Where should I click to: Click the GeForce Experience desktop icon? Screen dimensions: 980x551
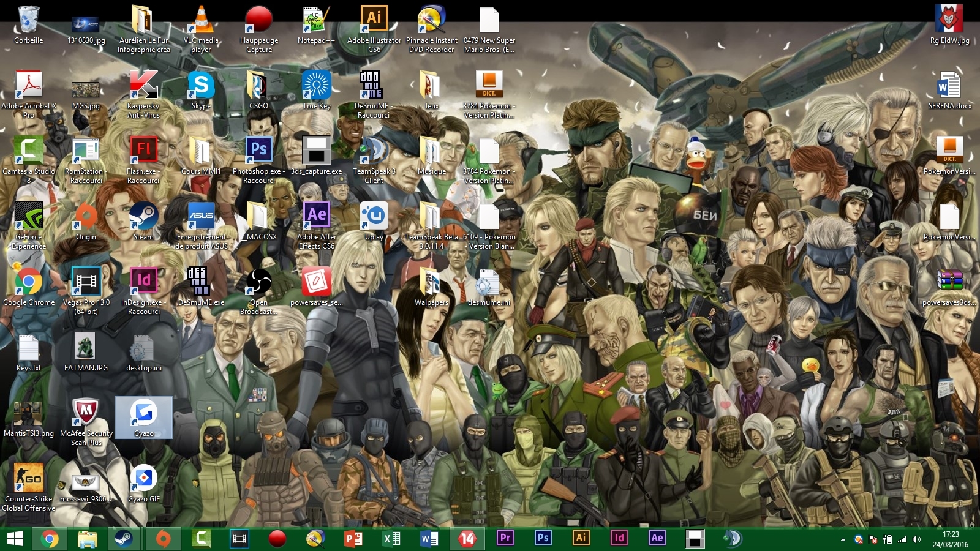[29, 225]
